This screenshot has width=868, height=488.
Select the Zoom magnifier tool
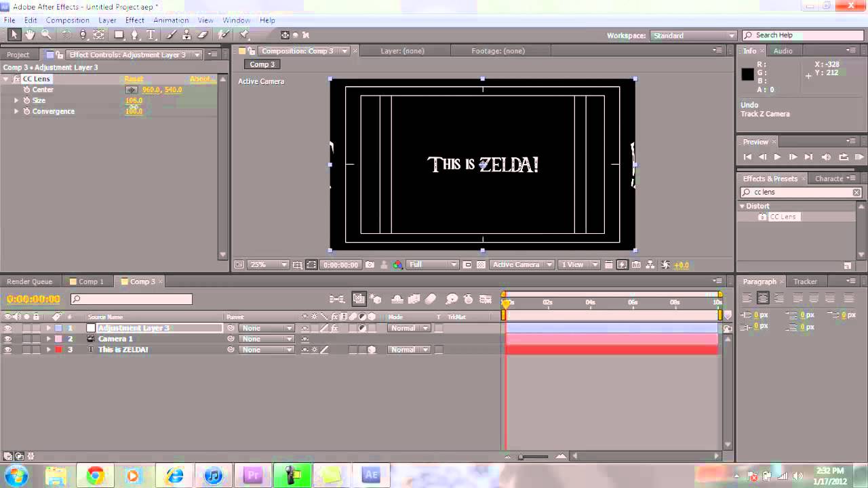[x=46, y=35]
